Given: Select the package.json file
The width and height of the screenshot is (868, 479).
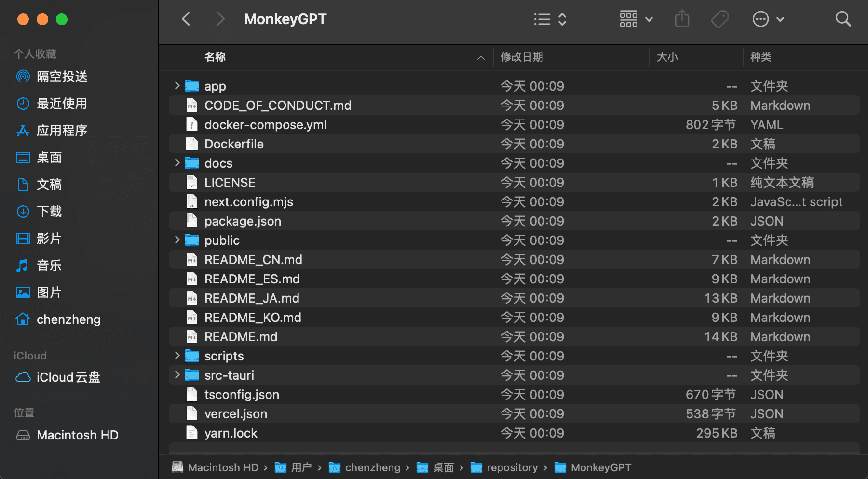Looking at the screenshot, I should point(243,221).
